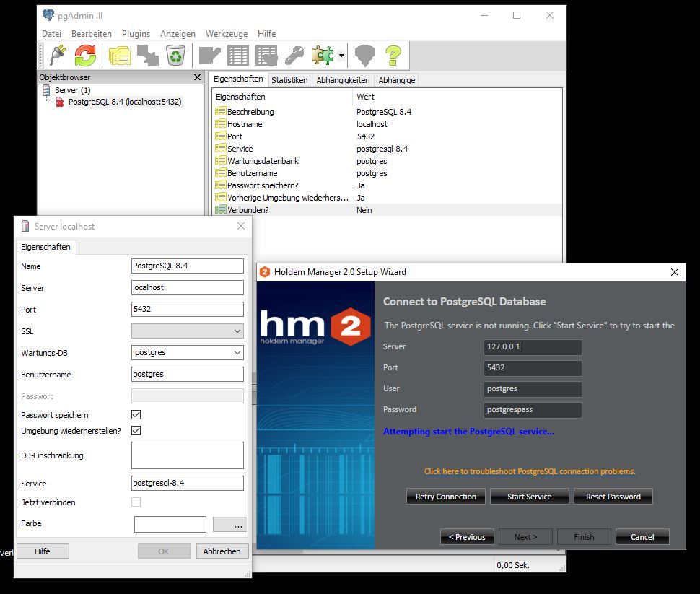Open the Plugins menu
This screenshot has height=594, width=700.
pos(136,33)
